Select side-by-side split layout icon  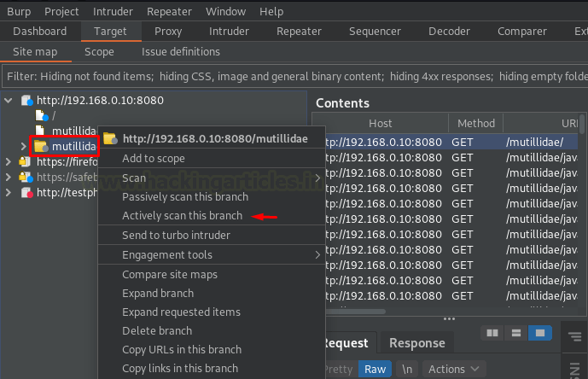(492, 333)
